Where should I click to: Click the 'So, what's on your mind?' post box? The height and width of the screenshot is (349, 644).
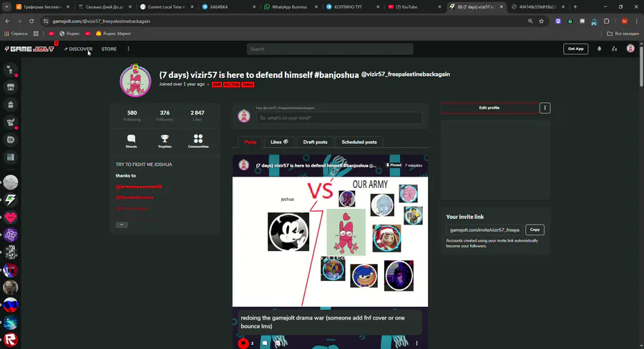339,118
